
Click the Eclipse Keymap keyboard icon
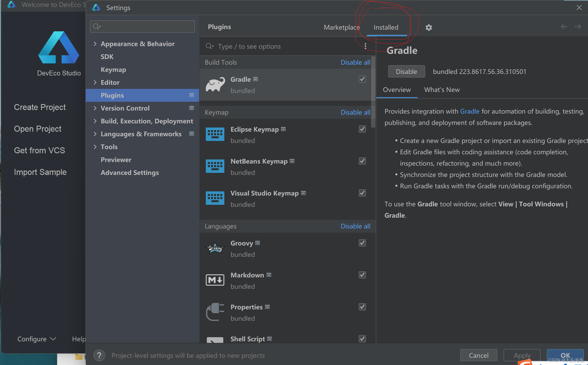pos(215,134)
